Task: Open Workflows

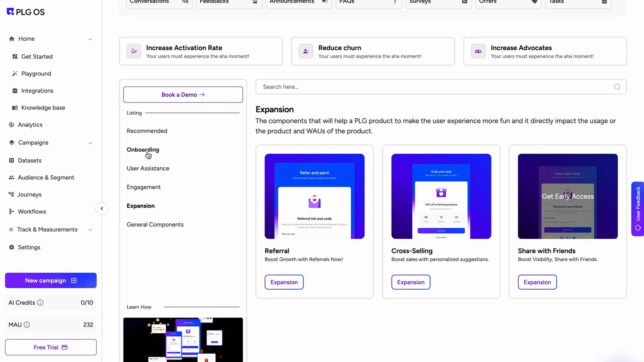Action: (32, 212)
